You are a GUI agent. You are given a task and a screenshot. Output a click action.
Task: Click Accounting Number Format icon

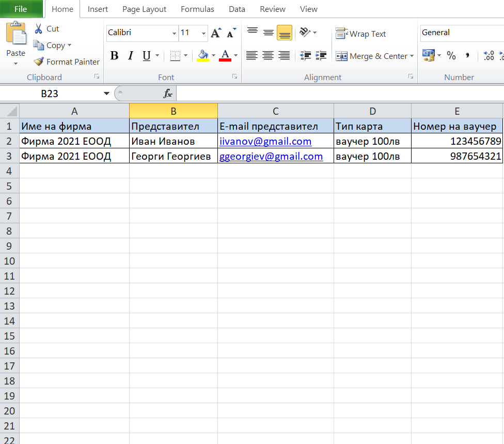pyautogui.click(x=429, y=55)
